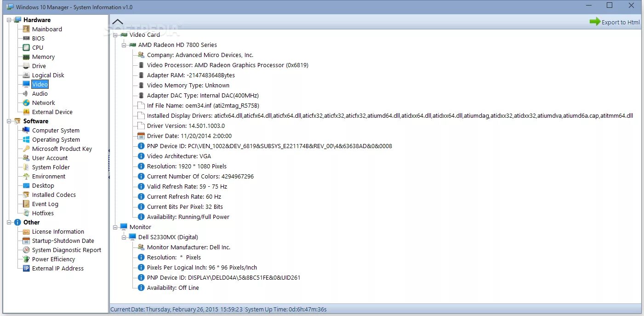
Task: Open the Audio section
Action: tap(40, 93)
